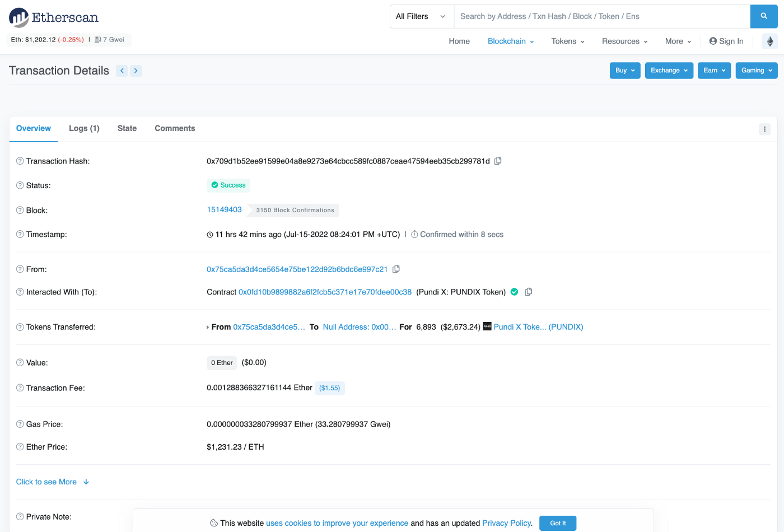The width and height of the screenshot is (784, 532).
Task: Expand the Exchange dropdown button
Action: [x=669, y=71]
